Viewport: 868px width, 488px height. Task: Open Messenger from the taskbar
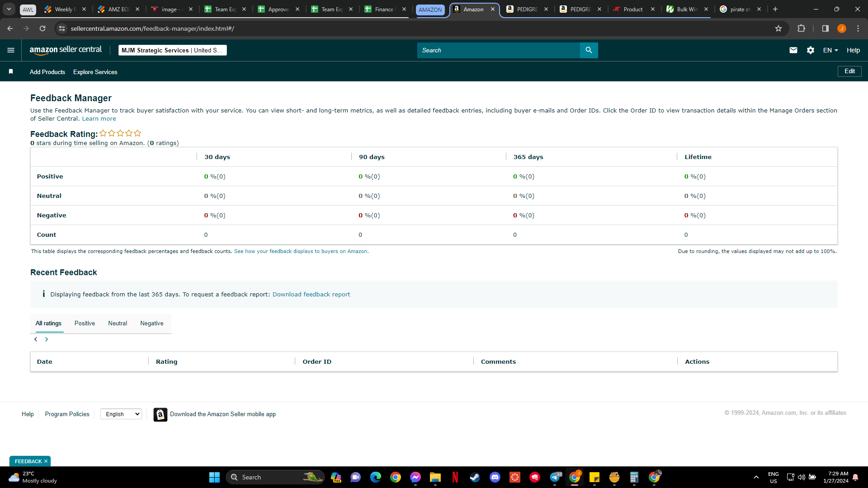click(x=415, y=477)
